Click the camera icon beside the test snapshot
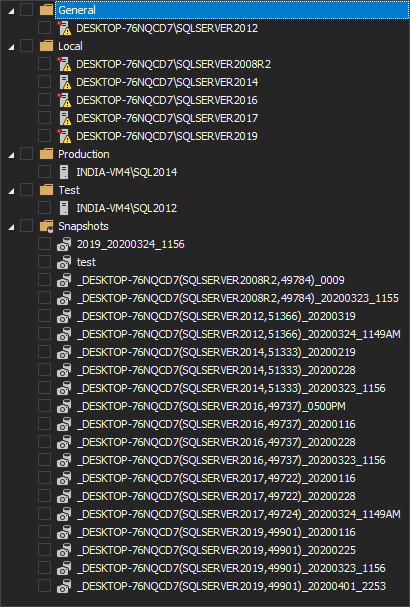The height and width of the screenshot is (607, 410). [64, 262]
